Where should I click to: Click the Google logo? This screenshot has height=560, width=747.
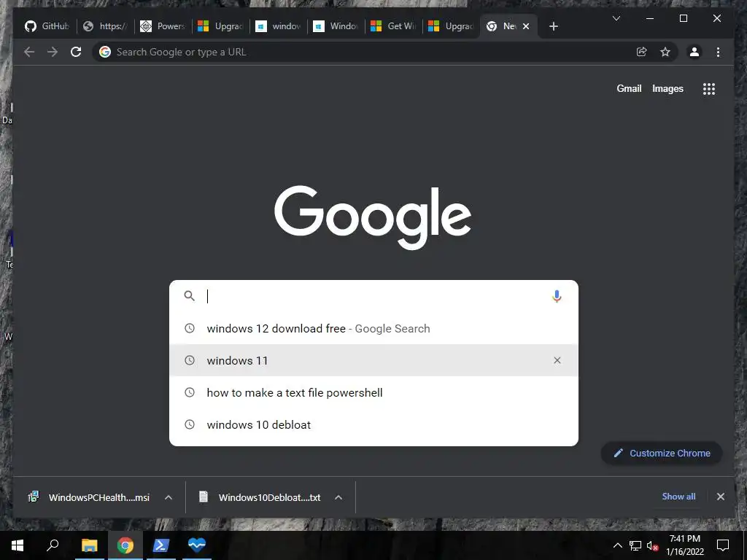[x=373, y=217]
